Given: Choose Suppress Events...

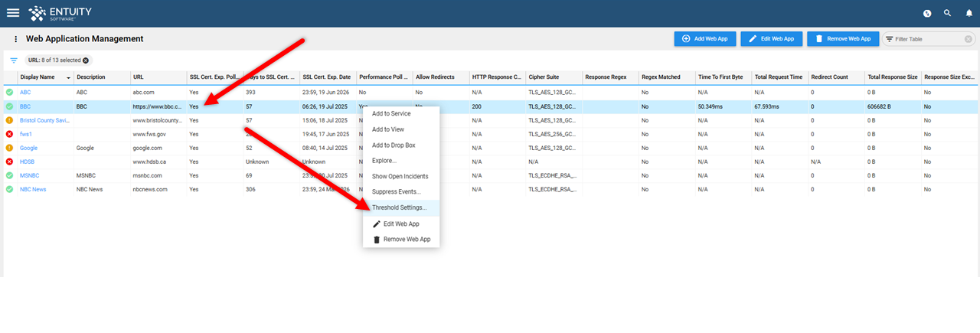Looking at the screenshot, I should pyautogui.click(x=401, y=191).
